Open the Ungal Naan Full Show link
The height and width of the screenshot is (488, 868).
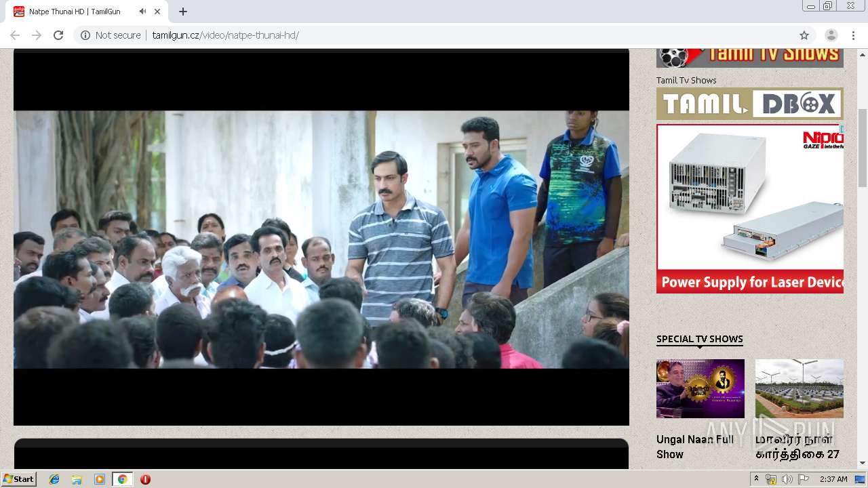pyautogui.click(x=695, y=447)
